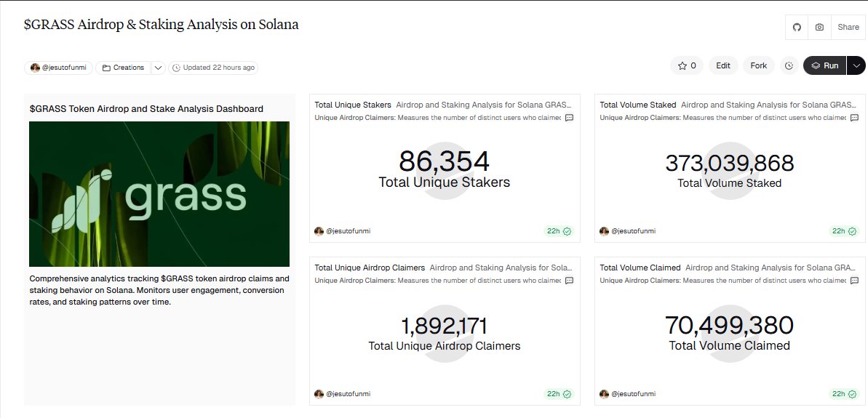This screenshot has height=418, width=868.
Task: Open the Total Unique Stakers card title
Action: click(353, 105)
